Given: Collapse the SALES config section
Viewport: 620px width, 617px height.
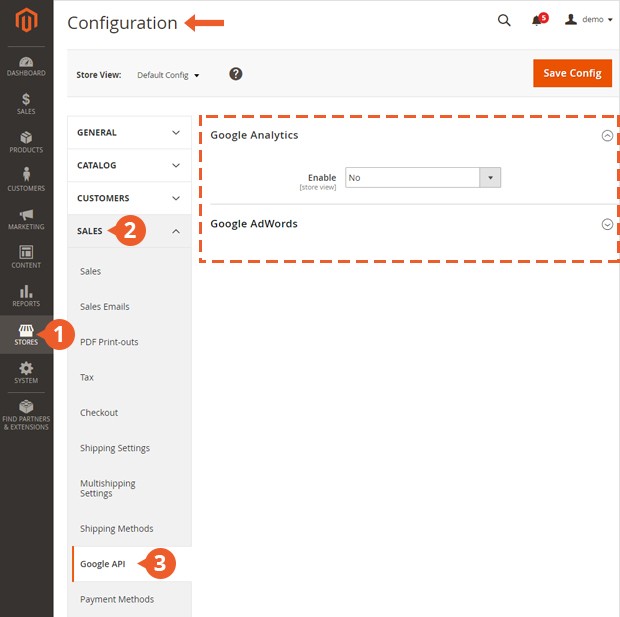Looking at the screenshot, I should [x=129, y=231].
